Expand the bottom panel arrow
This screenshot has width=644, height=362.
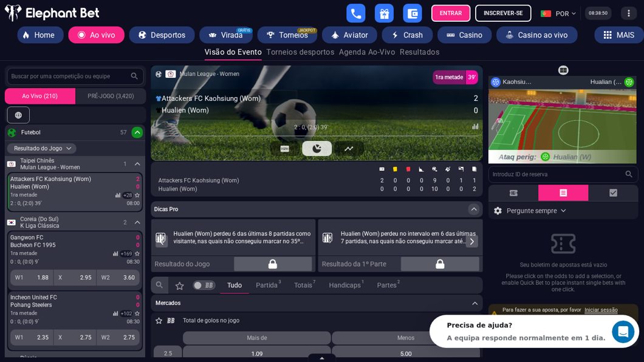322,358
